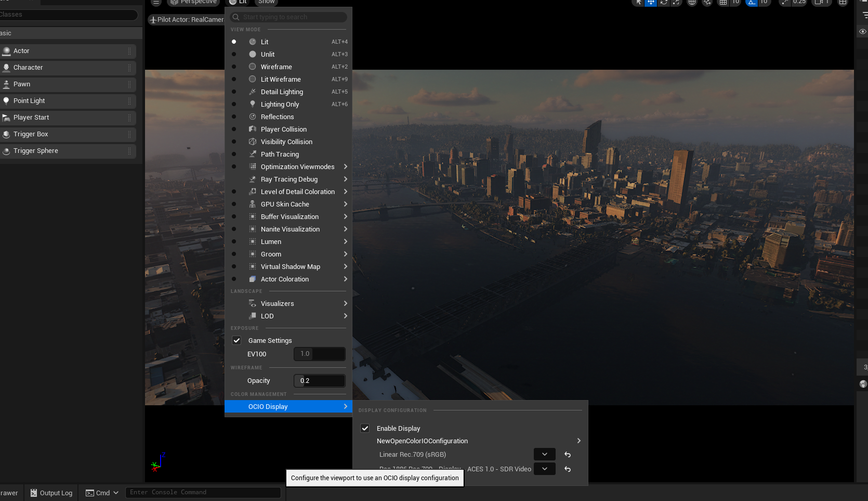Click the Trigger Box icon

point(6,134)
